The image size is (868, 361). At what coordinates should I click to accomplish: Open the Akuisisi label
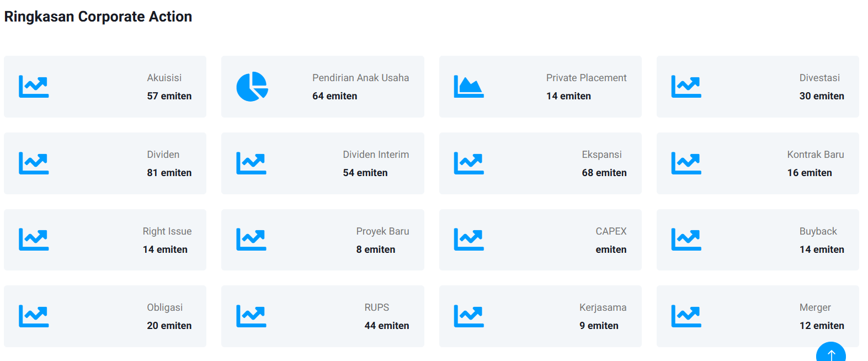click(164, 78)
